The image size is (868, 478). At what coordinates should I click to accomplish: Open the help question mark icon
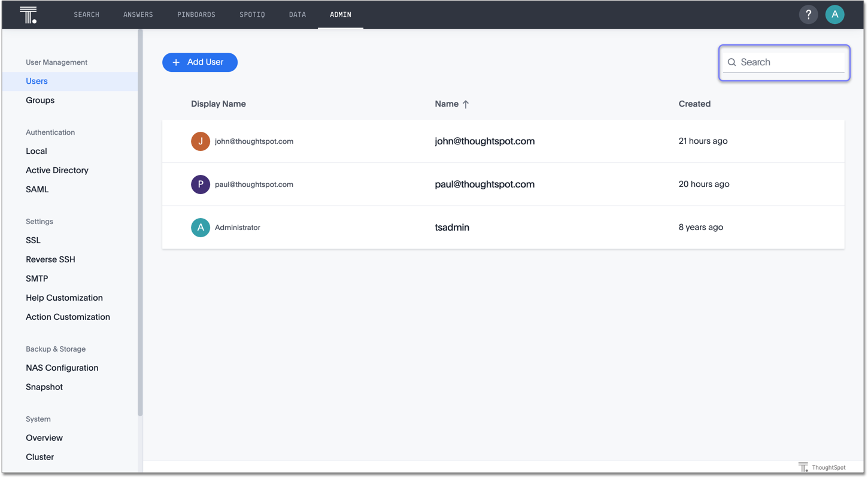pyautogui.click(x=808, y=14)
